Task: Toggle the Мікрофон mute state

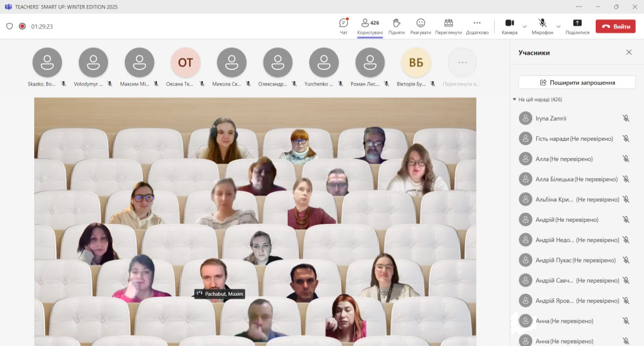Action: point(542,26)
